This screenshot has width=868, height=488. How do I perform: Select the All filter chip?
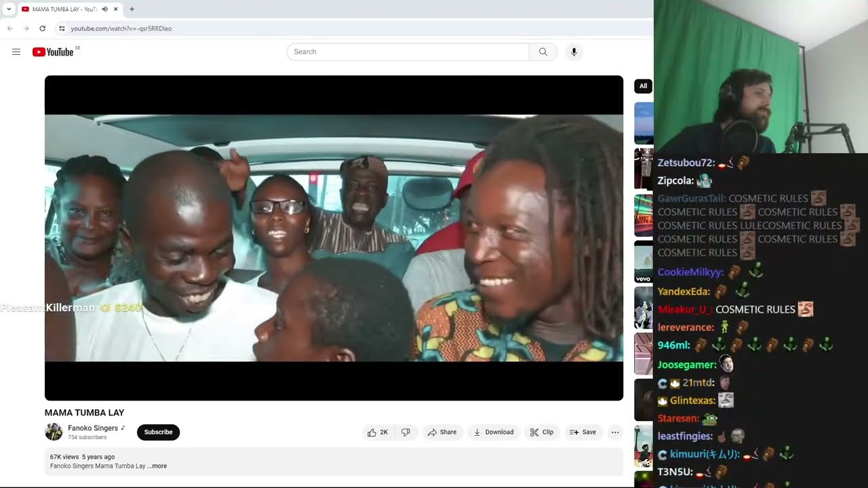pyautogui.click(x=643, y=86)
